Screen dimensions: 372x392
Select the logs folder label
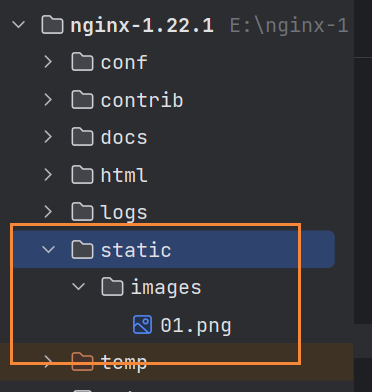(x=124, y=213)
